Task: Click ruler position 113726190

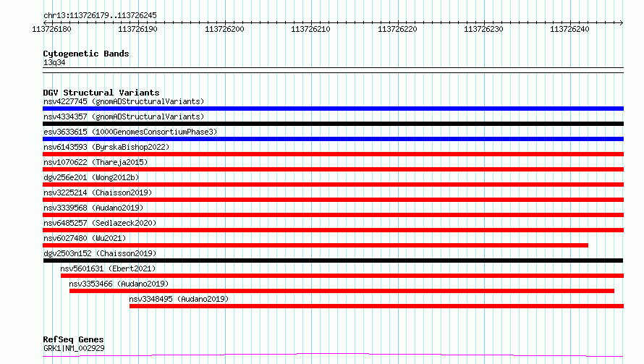Action: coord(137,29)
